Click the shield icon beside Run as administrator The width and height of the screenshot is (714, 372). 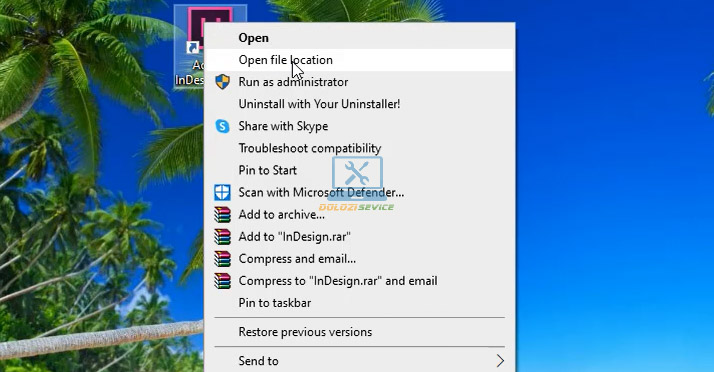click(x=222, y=82)
